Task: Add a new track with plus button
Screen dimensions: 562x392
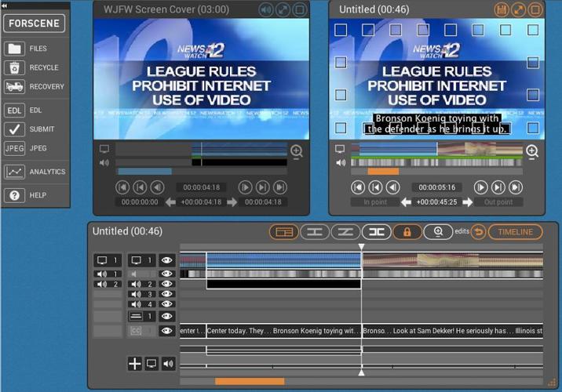Action: (135, 364)
